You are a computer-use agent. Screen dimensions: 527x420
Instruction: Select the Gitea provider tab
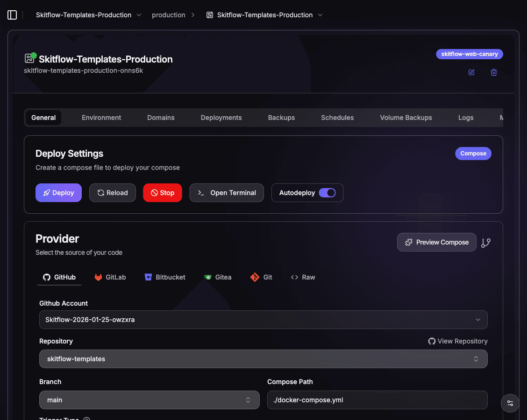click(217, 277)
